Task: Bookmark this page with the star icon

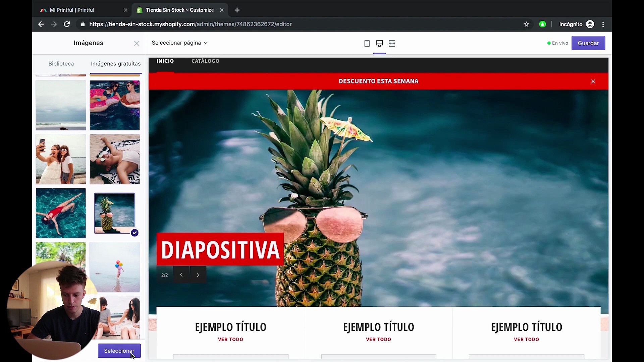Action: [x=526, y=24]
